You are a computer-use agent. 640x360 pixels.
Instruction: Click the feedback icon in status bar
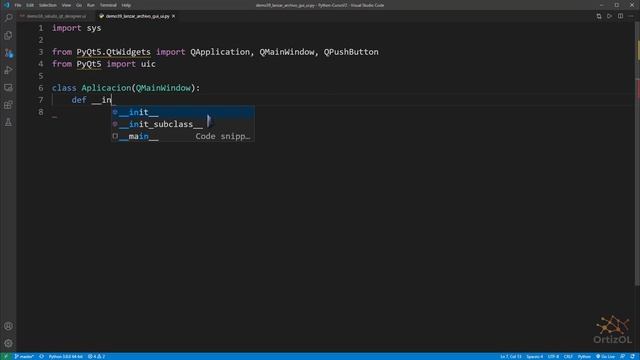(622, 356)
